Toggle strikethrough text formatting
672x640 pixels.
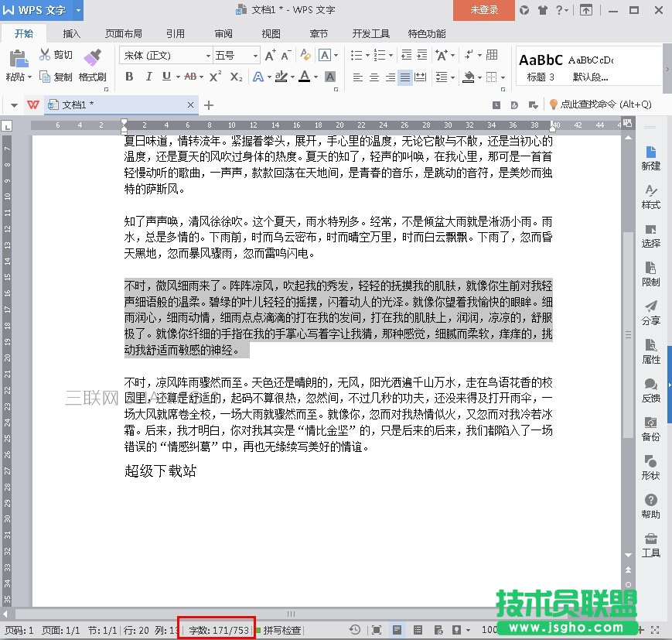[x=190, y=77]
